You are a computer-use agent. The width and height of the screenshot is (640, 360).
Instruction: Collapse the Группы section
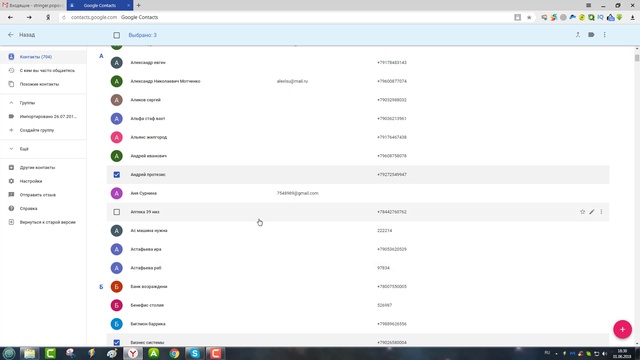[x=11, y=103]
